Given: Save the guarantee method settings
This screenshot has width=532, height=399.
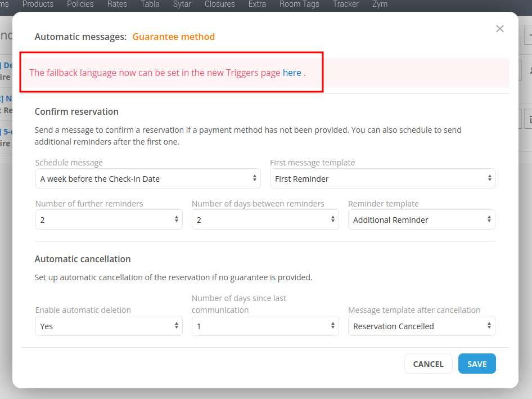Looking at the screenshot, I should (x=476, y=364).
